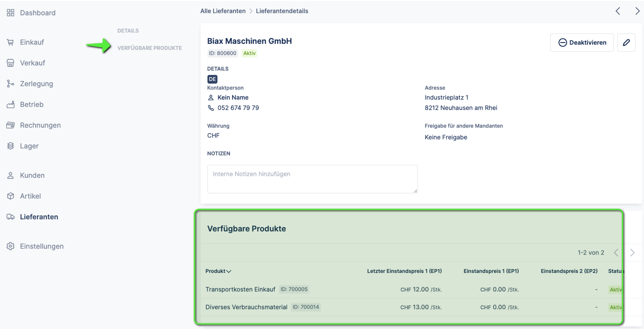This screenshot has height=329, width=644.
Task: Open Einstellungen via gear icon
Action: [x=11, y=246]
